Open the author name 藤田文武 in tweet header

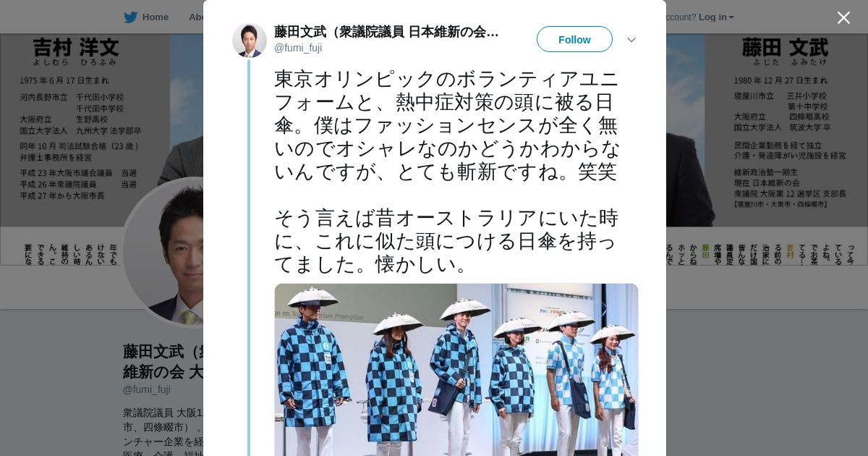[386, 32]
